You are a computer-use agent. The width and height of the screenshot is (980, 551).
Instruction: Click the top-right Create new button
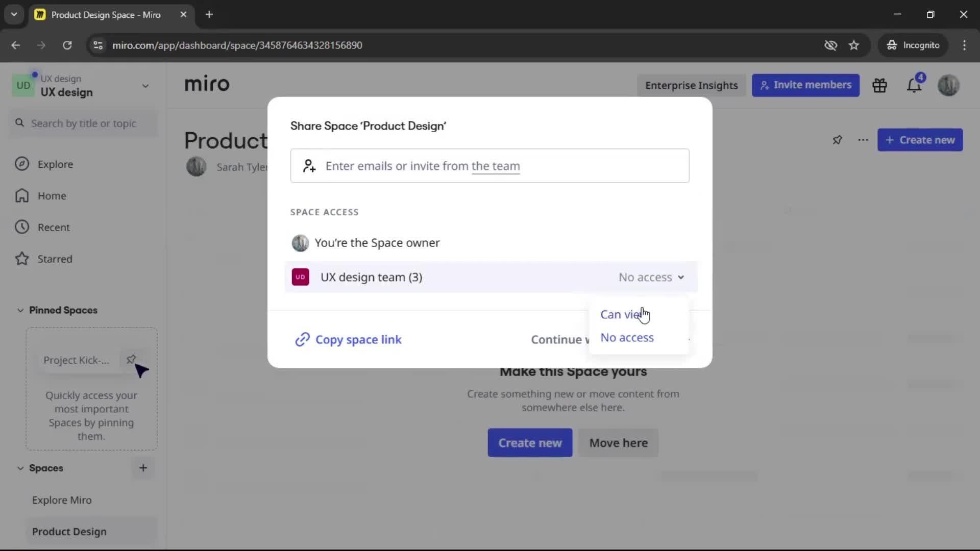pos(920,140)
